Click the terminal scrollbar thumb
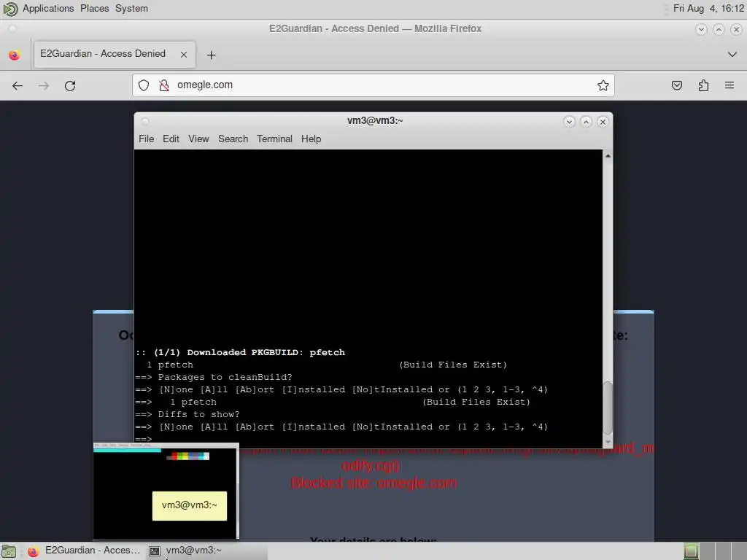 coord(608,408)
